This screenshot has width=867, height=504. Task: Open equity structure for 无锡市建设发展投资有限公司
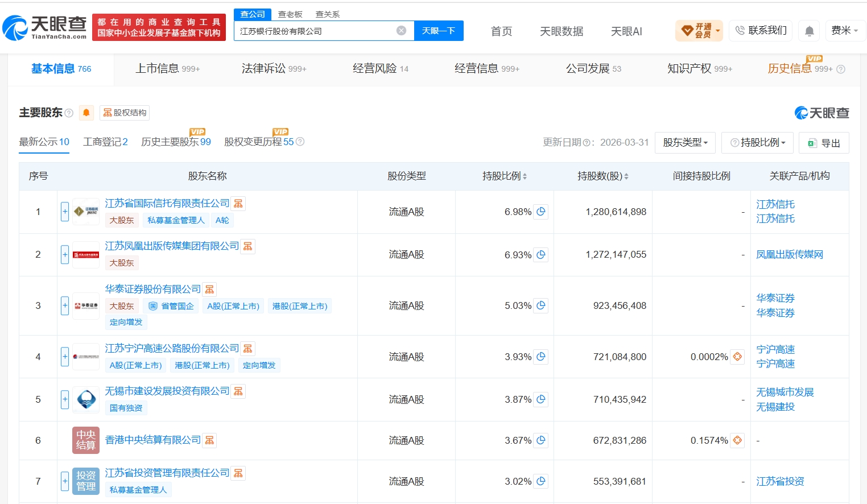(x=238, y=391)
